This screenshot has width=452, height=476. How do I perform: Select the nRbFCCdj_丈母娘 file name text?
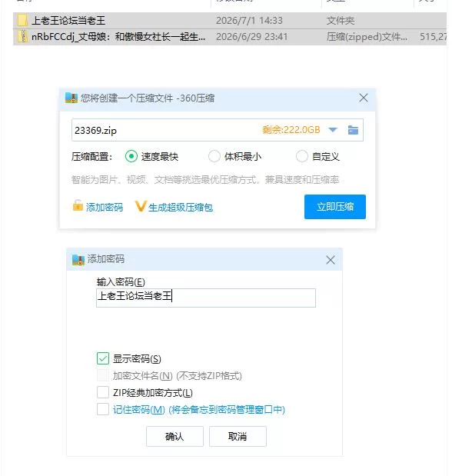pos(118,37)
